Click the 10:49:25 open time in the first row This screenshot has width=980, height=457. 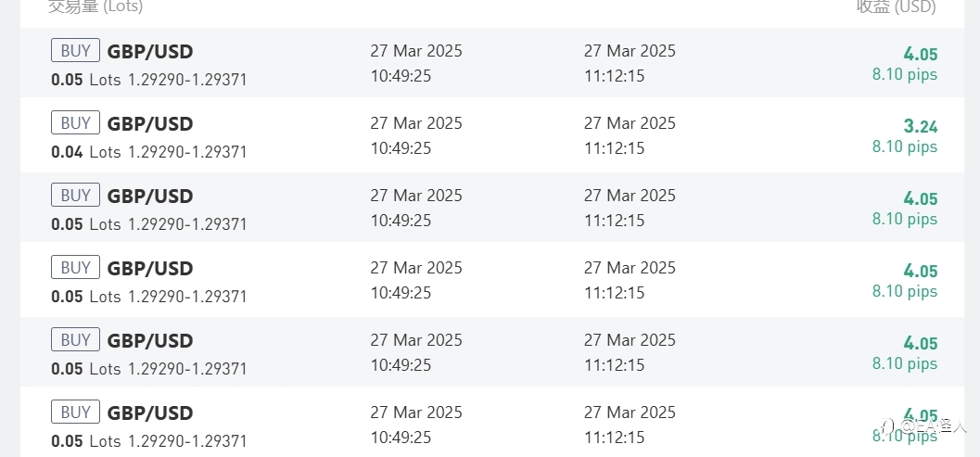[x=401, y=76]
